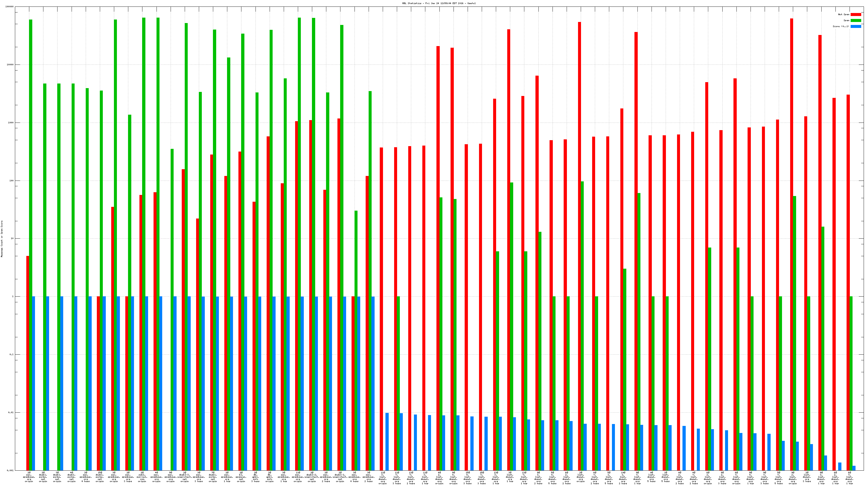
Task: Click the dnsbl-2.uceprotect.net origin axis label
Action: (312, 477)
